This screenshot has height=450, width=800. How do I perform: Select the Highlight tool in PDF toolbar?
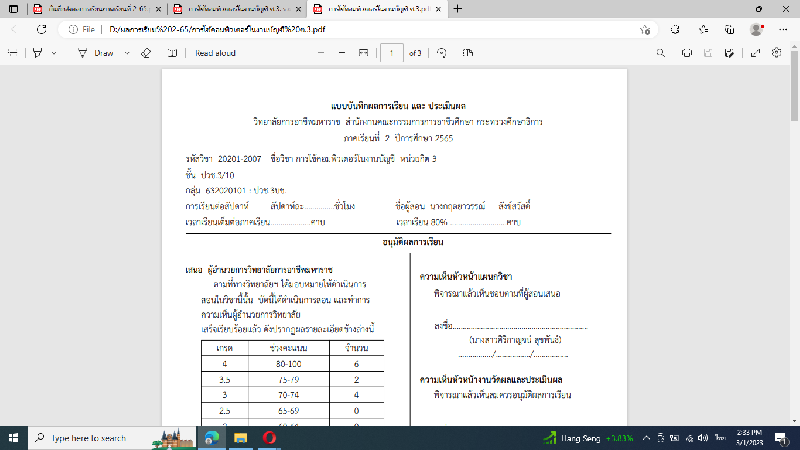pos(37,53)
